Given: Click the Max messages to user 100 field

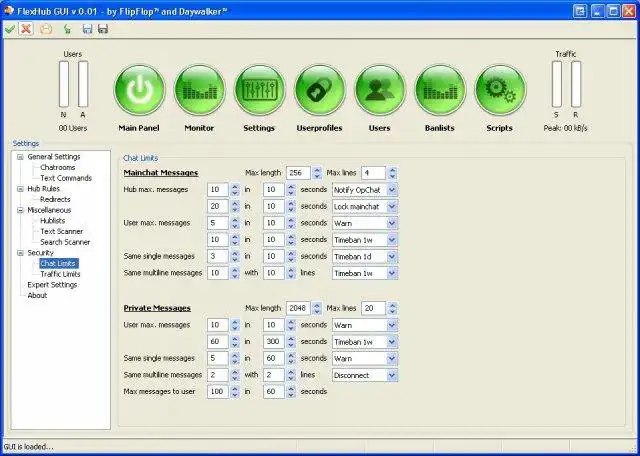Looking at the screenshot, I should [x=218, y=391].
